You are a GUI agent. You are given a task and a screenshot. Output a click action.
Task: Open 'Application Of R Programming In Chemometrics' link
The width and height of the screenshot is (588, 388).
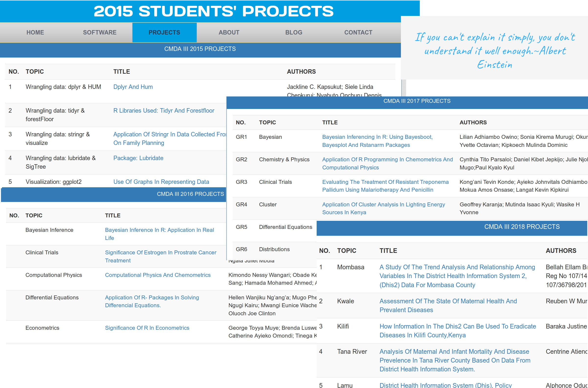click(x=387, y=163)
